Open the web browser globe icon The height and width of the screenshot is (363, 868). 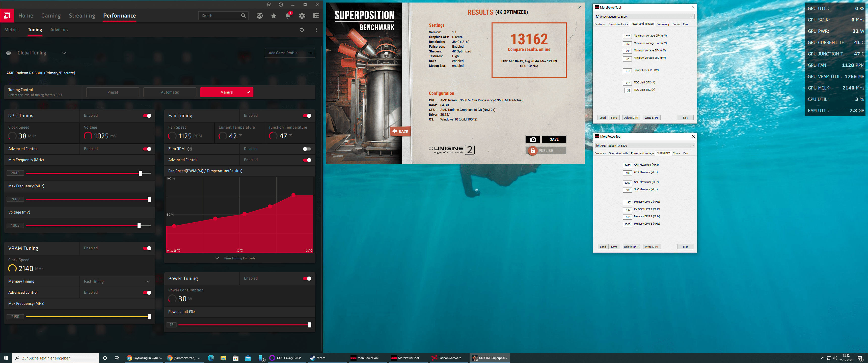click(259, 15)
